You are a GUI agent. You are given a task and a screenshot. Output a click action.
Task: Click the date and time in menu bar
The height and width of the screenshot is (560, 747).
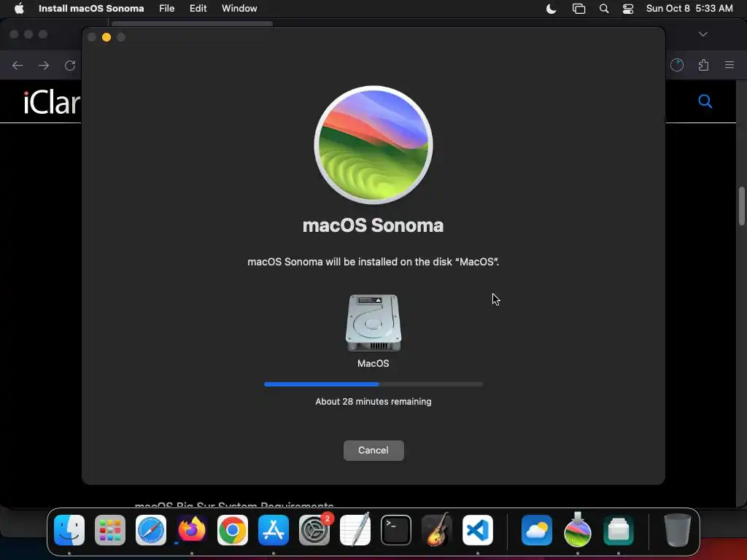[689, 8]
